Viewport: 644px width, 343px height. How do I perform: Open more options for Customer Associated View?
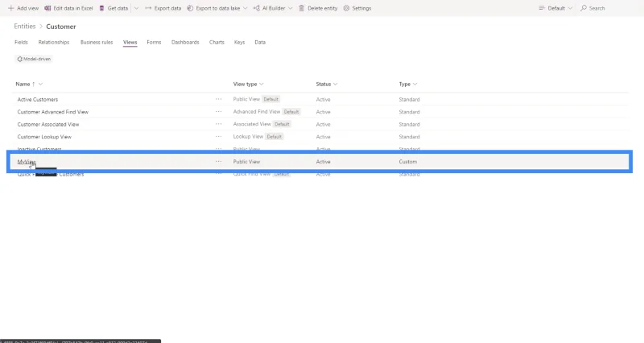218,124
